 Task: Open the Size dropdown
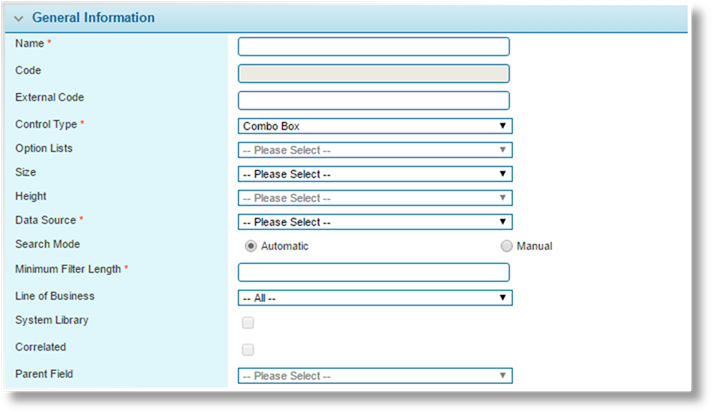pyautogui.click(x=375, y=174)
